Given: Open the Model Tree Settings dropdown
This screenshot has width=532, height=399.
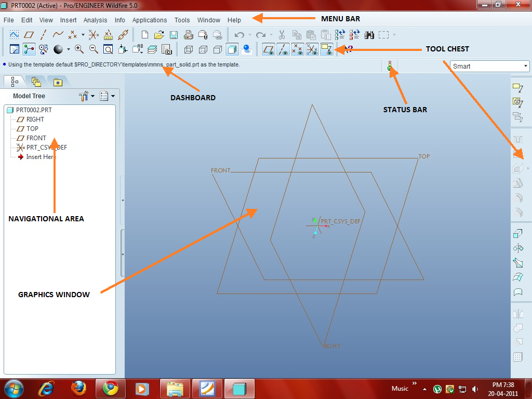Looking at the screenshot, I should [x=87, y=96].
